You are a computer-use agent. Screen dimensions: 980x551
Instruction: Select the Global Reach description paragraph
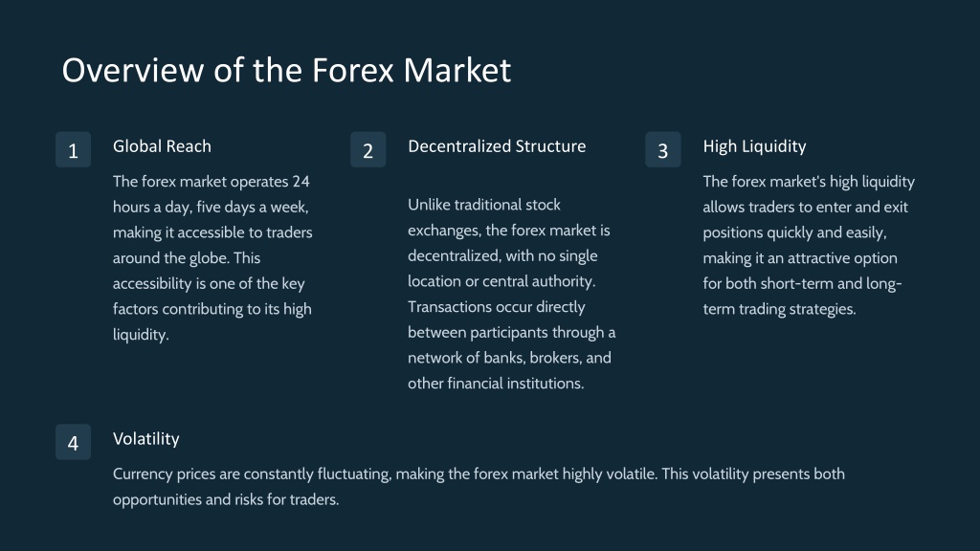coord(212,258)
